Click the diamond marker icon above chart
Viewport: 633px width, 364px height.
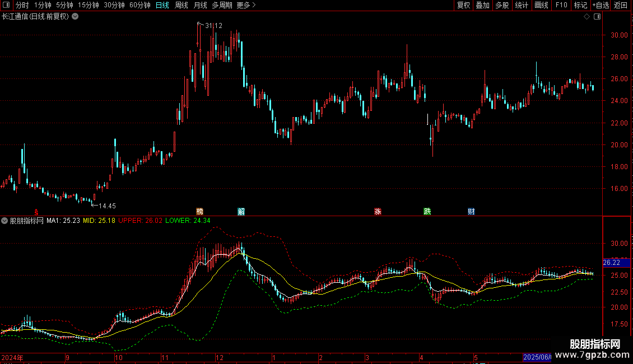[x=587, y=17]
